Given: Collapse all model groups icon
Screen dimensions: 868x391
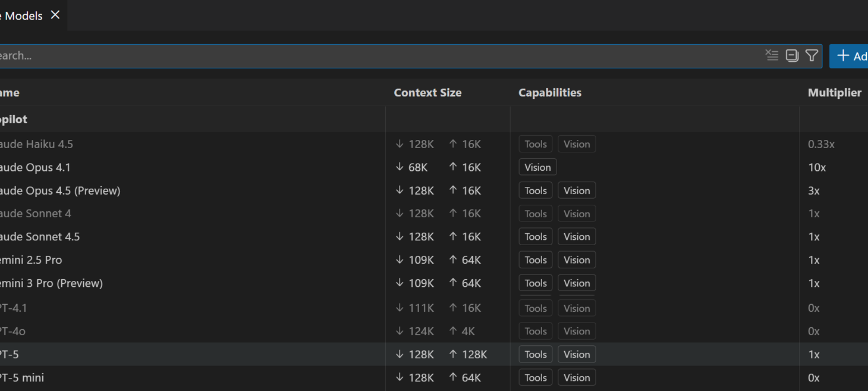Looking at the screenshot, I should tap(792, 55).
